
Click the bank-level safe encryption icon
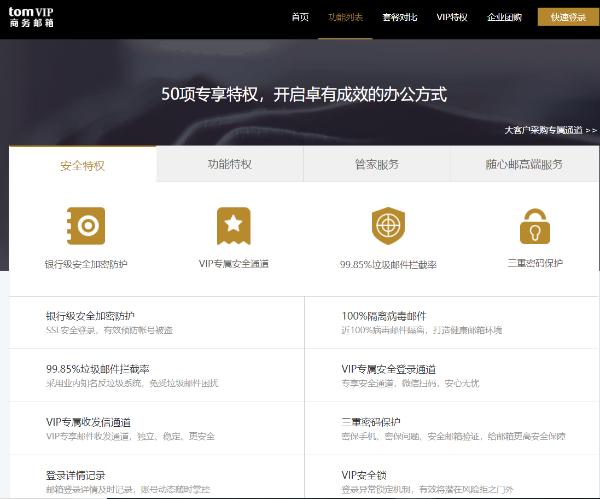pos(86,226)
